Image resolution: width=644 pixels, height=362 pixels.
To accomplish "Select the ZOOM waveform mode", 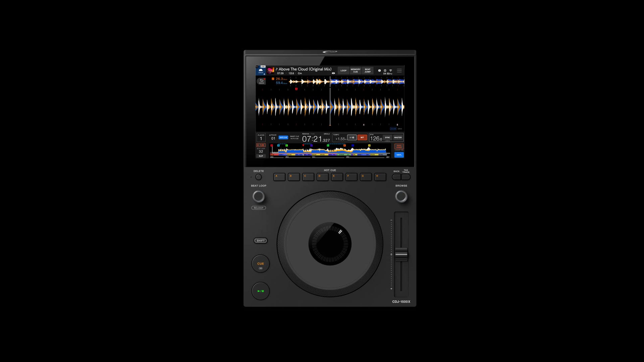I will 393,129.
